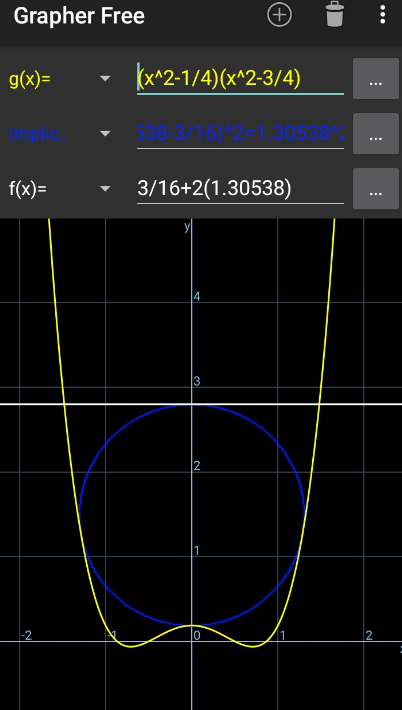
Task: Open options button for f(x) row
Action: [x=375, y=188]
